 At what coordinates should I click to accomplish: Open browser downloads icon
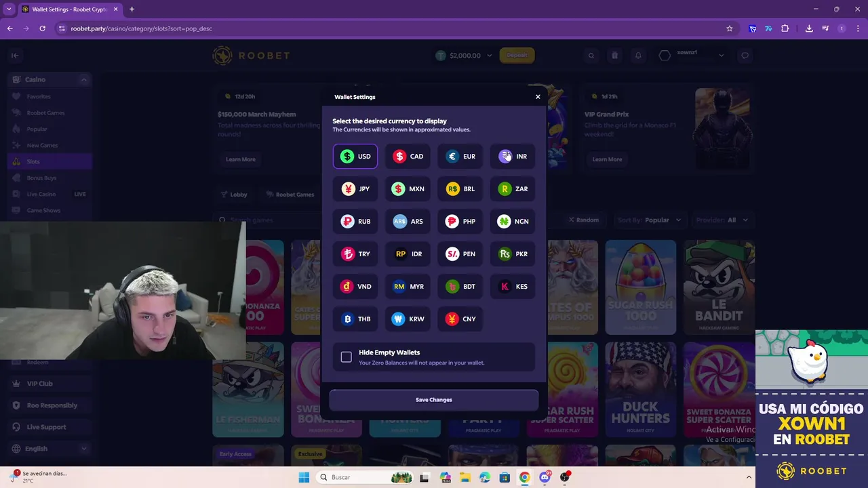pyautogui.click(x=809, y=28)
